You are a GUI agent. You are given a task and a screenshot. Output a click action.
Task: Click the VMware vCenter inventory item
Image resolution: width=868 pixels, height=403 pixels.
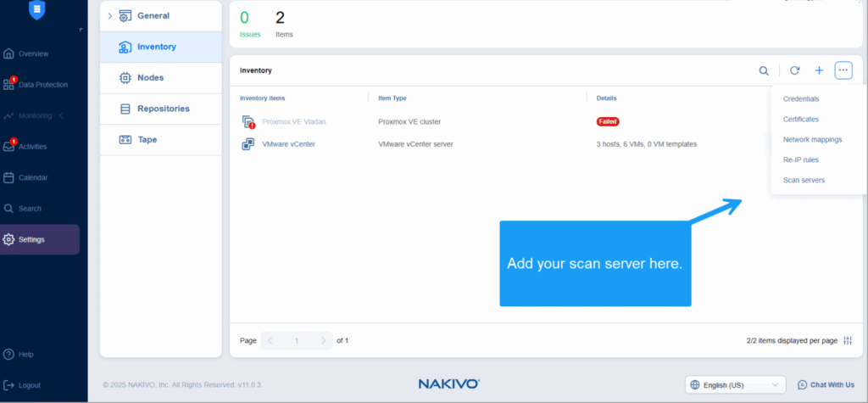pyautogui.click(x=288, y=144)
